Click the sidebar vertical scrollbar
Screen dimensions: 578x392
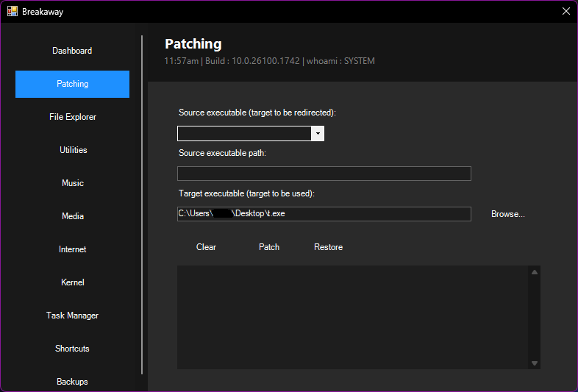(142, 204)
